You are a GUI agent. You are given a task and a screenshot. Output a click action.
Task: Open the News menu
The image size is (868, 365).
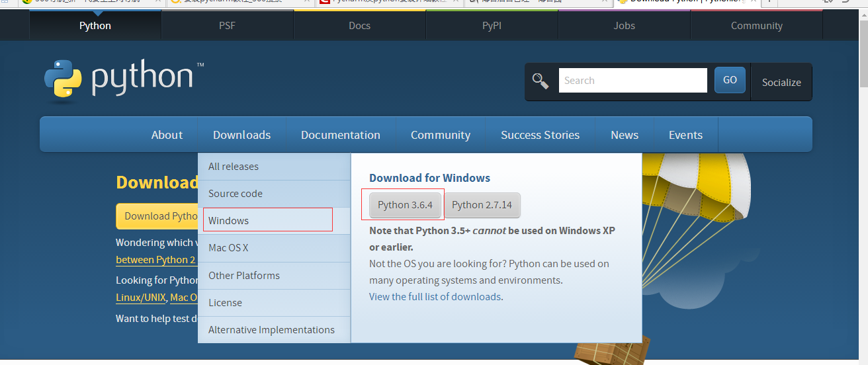pos(625,135)
